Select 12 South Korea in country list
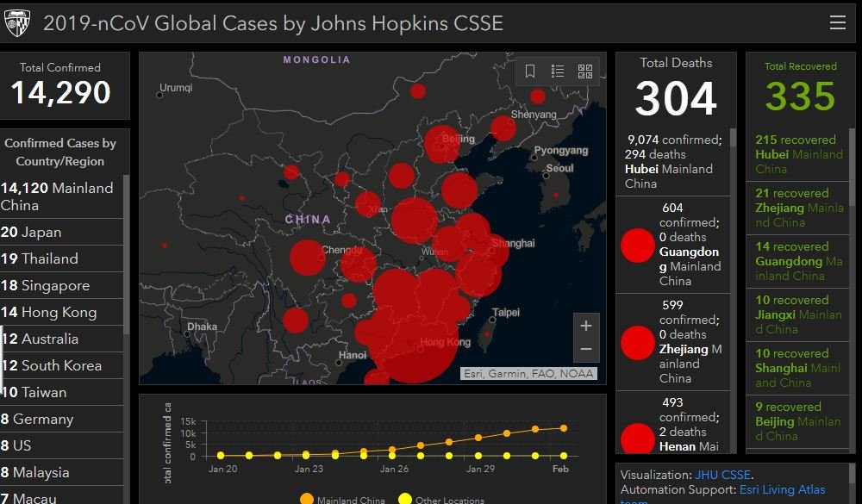Screen dimensions: 862x504 [61, 365]
